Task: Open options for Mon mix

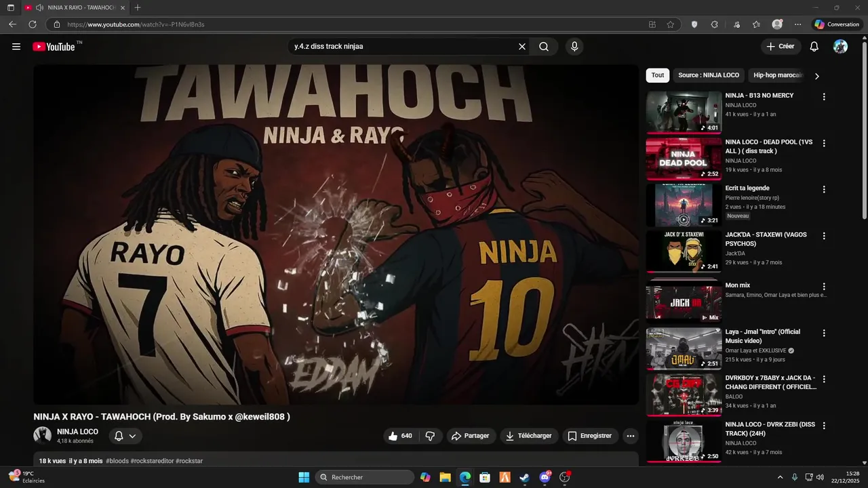Action: [x=824, y=287]
